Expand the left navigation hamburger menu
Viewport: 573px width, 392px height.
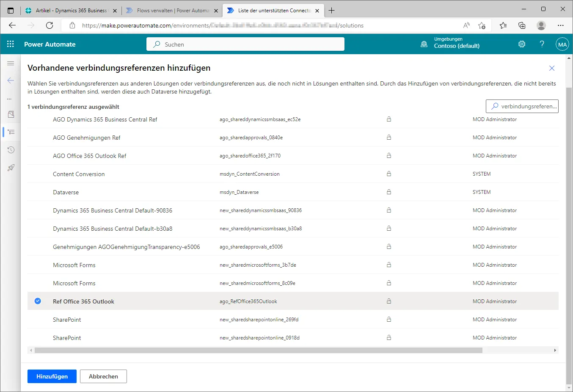[x=11, y=63]
